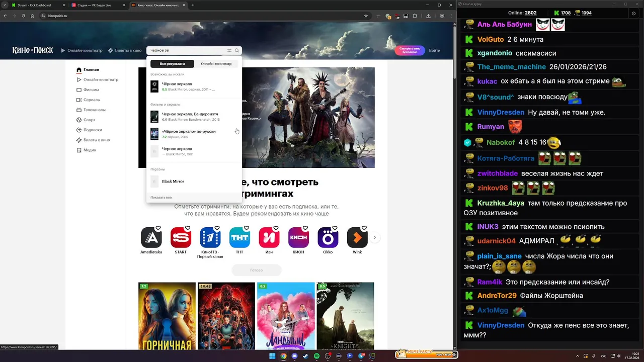Screen dimensions: 644x362
Task: Open Билеты в кино in the sidebar
Action: (93, 140)
